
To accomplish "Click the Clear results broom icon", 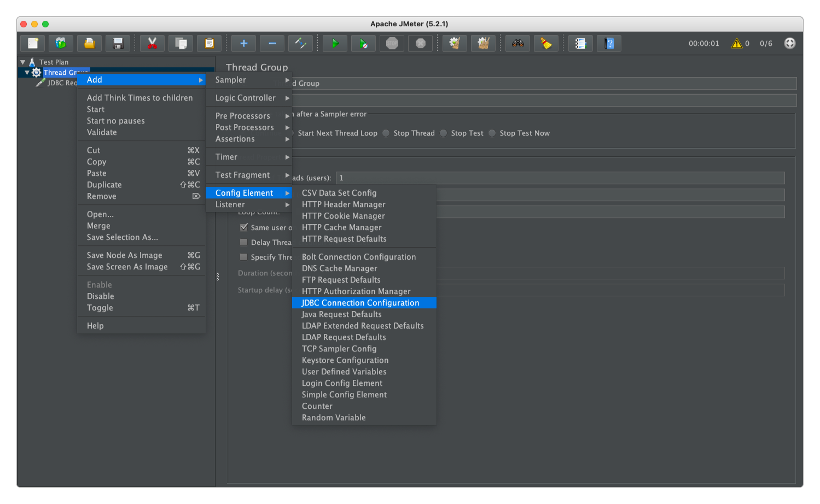I will point(455,43).
